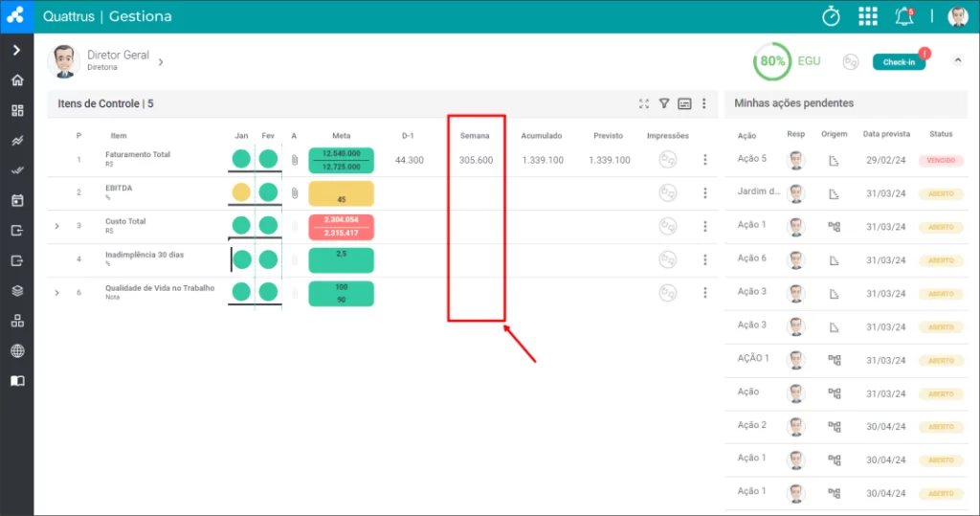Click Custo Total red Meta badge
Image resolution: width=980 pixels, height=516 pixels.
[342, 227]
